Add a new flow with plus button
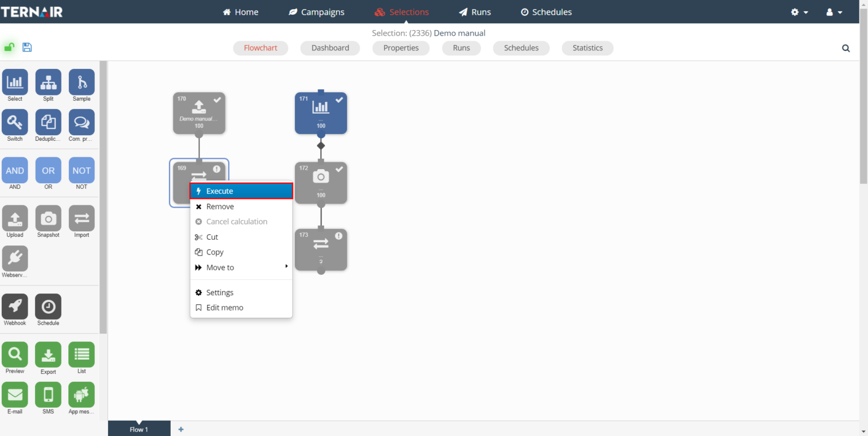Screen dimensions: 868x436 [181, 429]
